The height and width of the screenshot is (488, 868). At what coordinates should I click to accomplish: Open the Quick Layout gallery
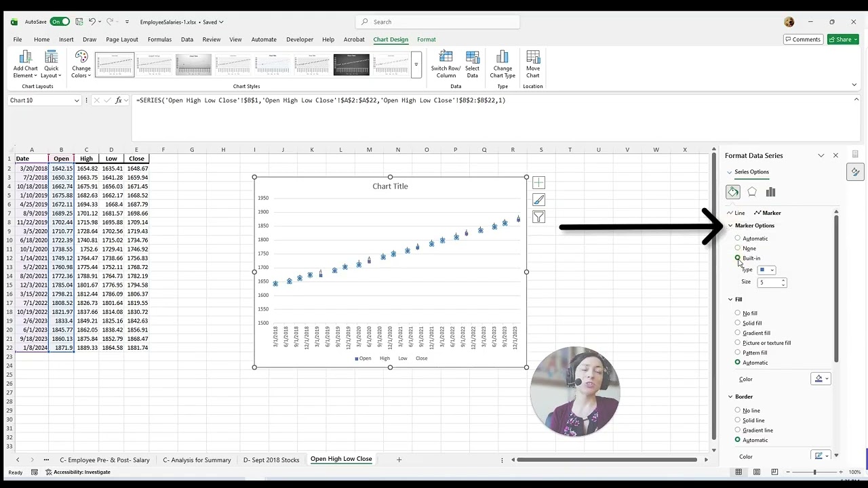52,64
